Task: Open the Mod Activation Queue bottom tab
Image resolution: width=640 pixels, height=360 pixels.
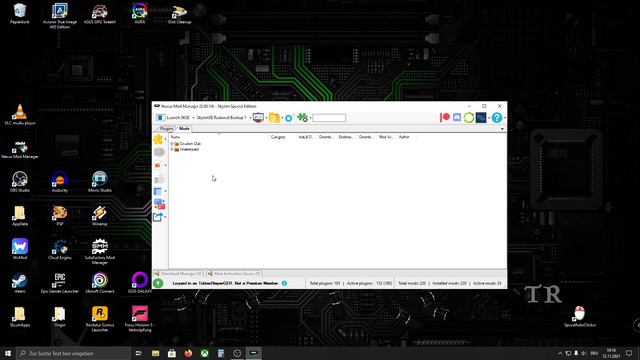Action: [234, 273]
